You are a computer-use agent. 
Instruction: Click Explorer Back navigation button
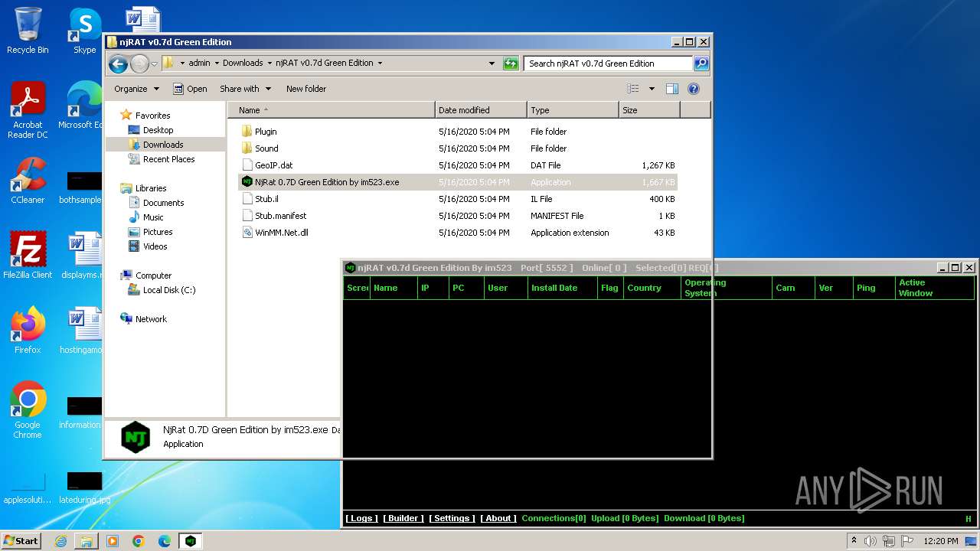pos(118,64)
